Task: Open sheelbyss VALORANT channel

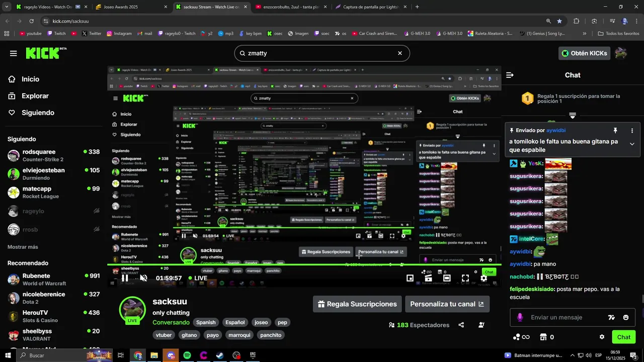Action: tap(53, 335)
